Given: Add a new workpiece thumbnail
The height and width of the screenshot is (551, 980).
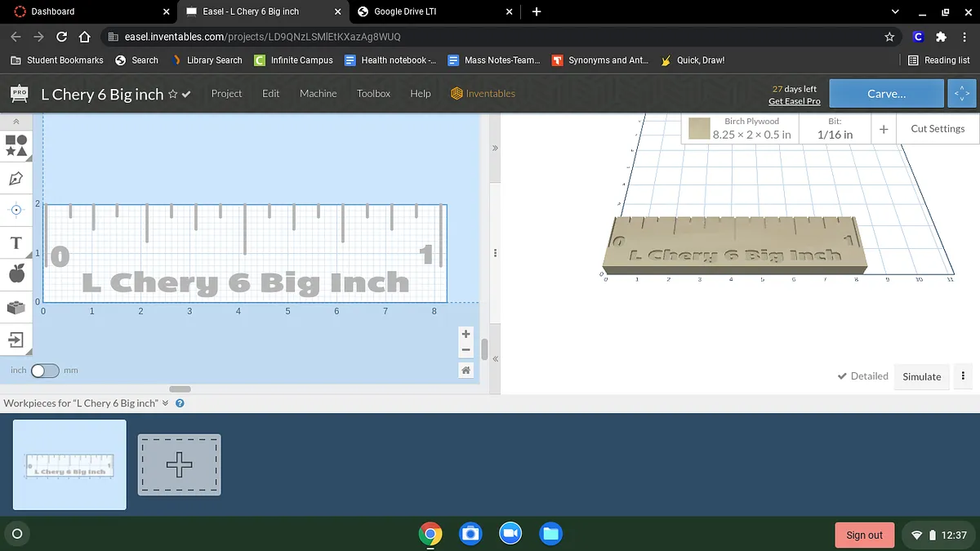Looking at the screenshot, I should pos(180,464).
